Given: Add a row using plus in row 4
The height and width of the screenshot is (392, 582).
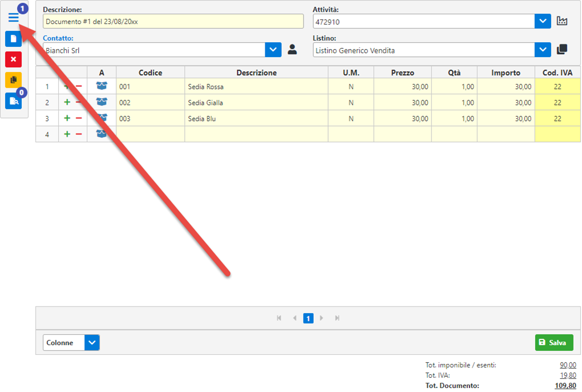Looking at the screenshot, I should (67, 134).
